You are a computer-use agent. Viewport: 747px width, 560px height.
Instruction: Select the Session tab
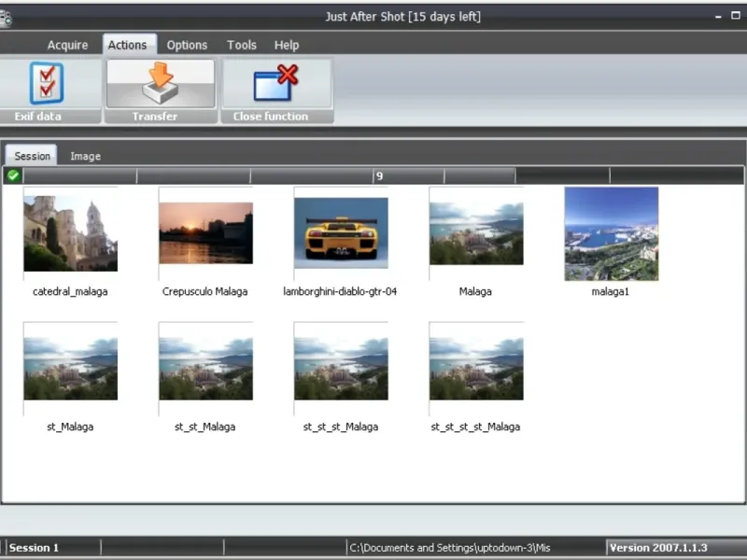[32, 156]
